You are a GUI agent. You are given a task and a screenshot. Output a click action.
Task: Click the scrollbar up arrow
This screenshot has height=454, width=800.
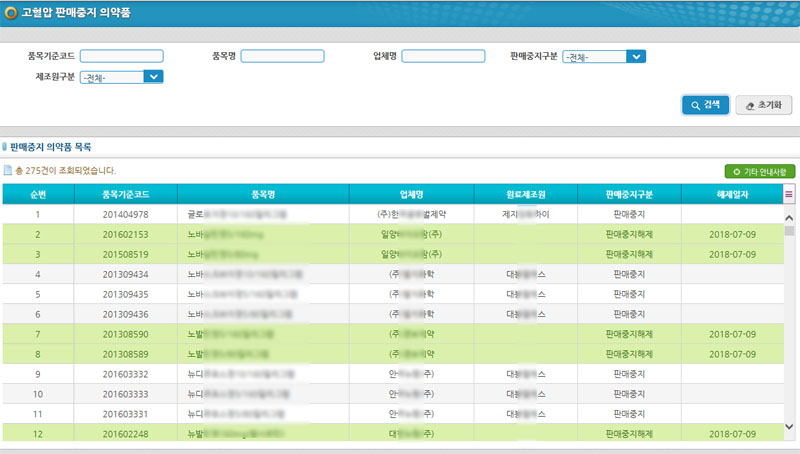[x=789, y=217]
